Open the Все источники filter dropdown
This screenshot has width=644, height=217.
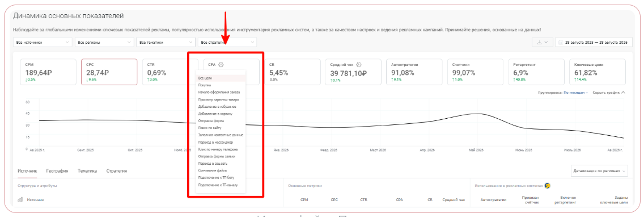(x=43, y=43)
